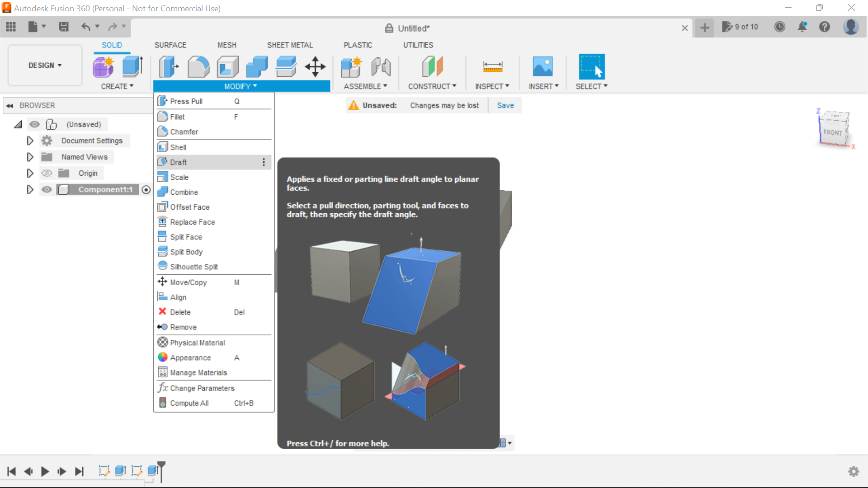Select the Move/Copy toolbar icon
This screenshot has width=868, height=488.
tap(315, 67)
